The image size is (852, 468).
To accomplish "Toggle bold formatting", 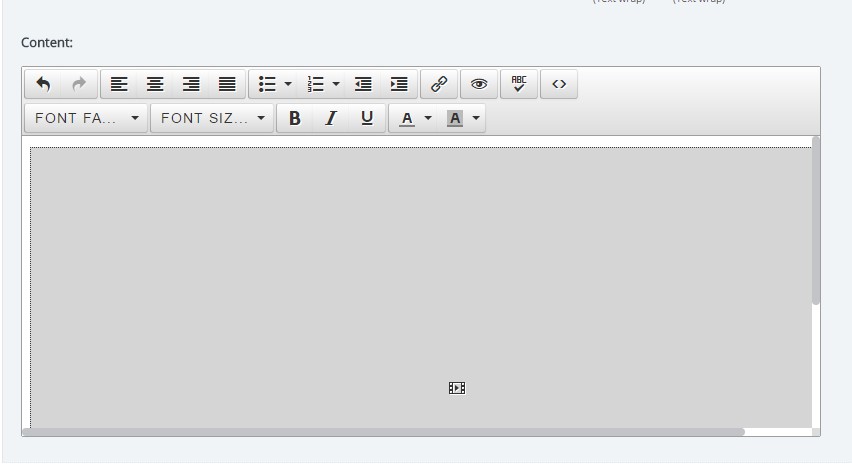I will (x=295, y=118).
